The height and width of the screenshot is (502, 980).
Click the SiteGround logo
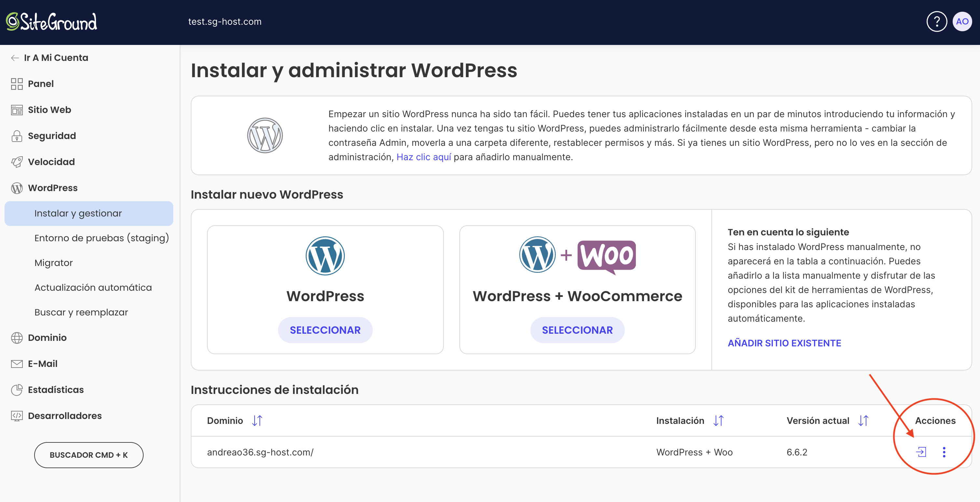pyautogui.click(x=52, y=22)
